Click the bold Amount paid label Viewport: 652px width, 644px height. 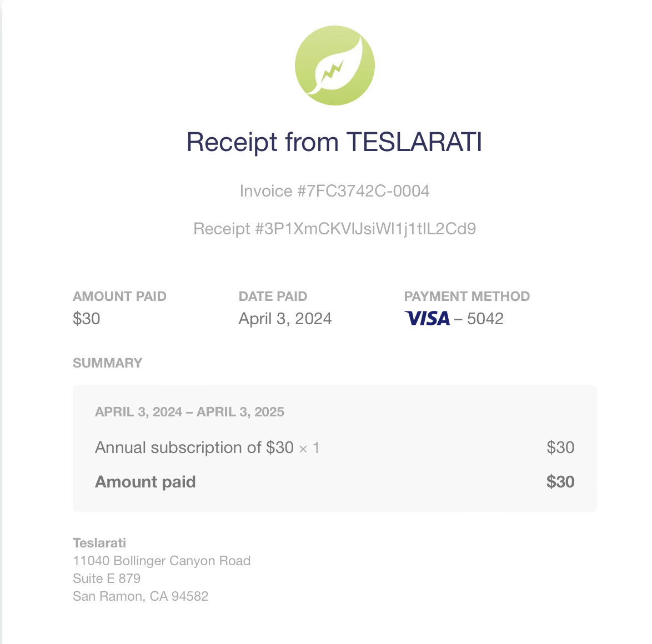click(x=145, y=482)
